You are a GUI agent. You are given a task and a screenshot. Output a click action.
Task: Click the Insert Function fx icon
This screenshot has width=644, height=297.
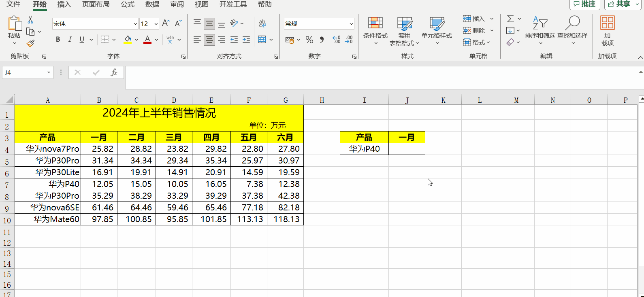114,72
